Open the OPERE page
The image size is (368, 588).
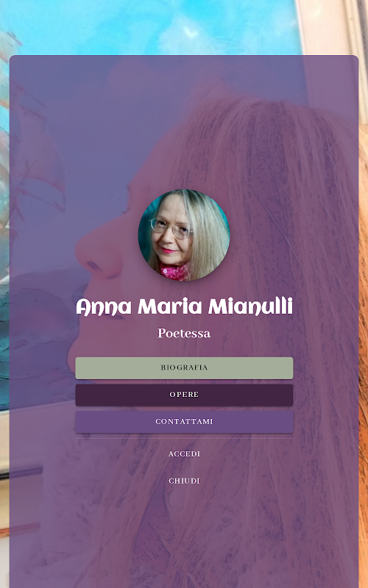click(184, 395)
